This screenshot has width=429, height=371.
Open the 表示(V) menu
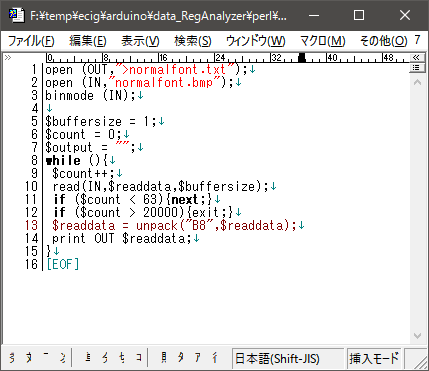(140, 41)
